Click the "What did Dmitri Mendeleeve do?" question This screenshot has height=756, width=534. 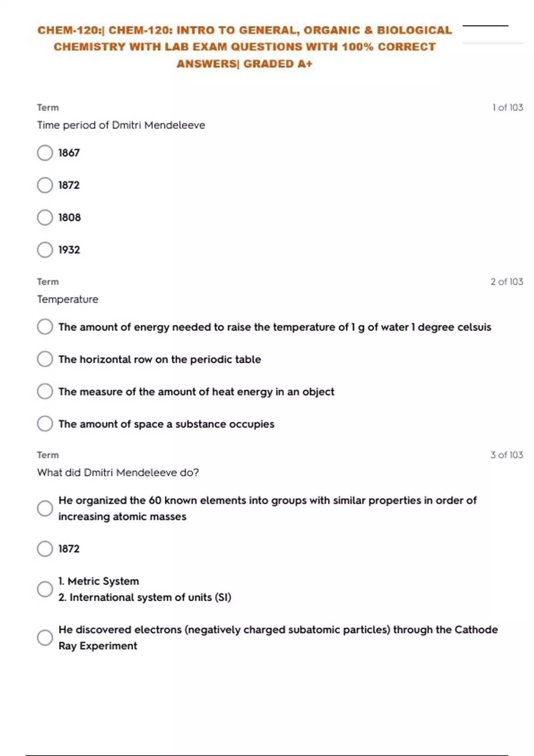click(x=118, y=472)
